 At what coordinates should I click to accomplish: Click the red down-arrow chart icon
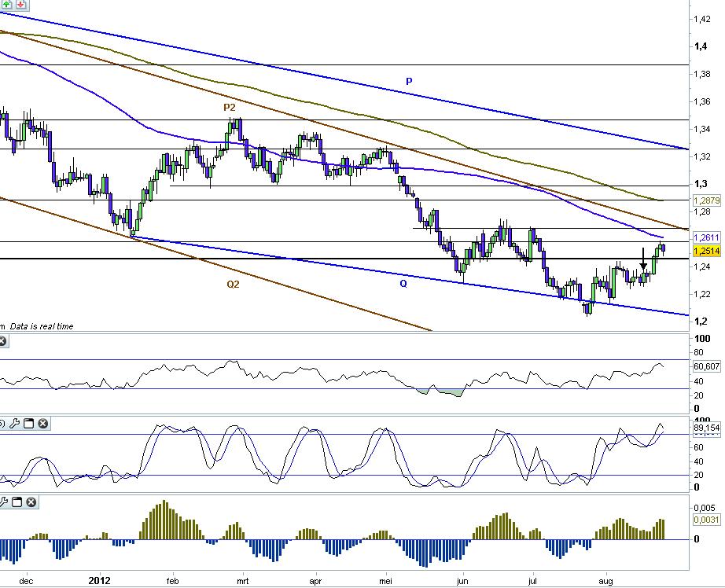pyautogui.click(x=20, y=4)
